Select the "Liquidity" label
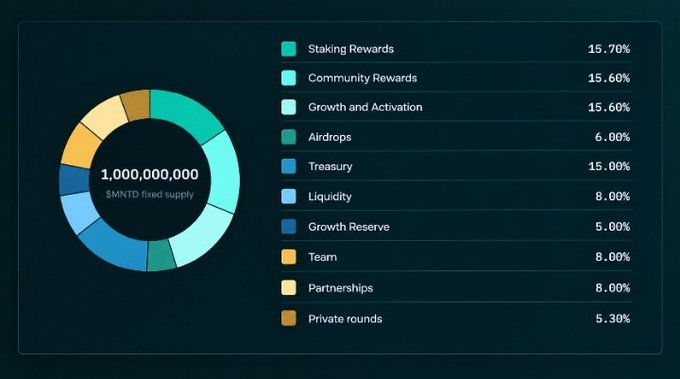The width and height of the screenshot is (680, 379). (x=330, y=197)
